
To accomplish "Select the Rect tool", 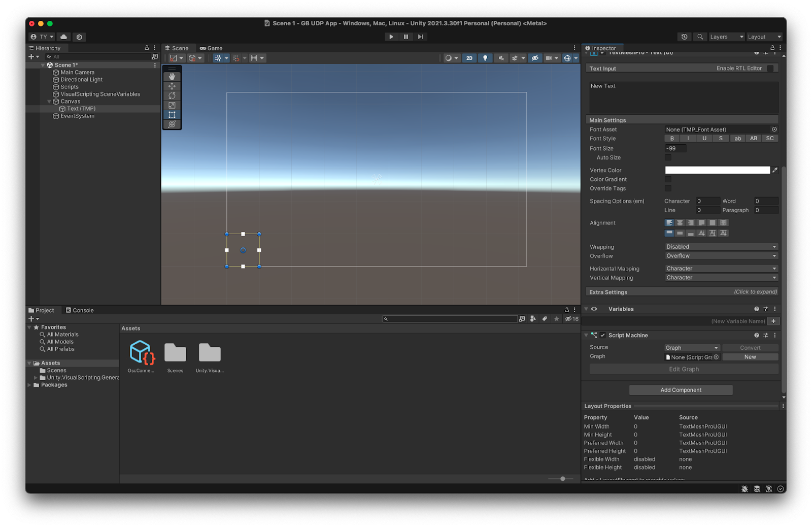I will [172, 115].
